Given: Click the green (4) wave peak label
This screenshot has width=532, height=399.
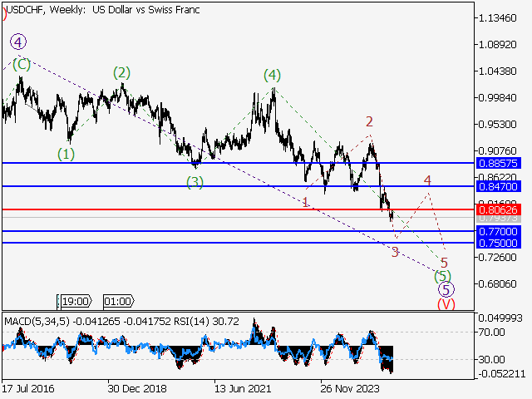Looking at the screenshot, I should [272, 76].
